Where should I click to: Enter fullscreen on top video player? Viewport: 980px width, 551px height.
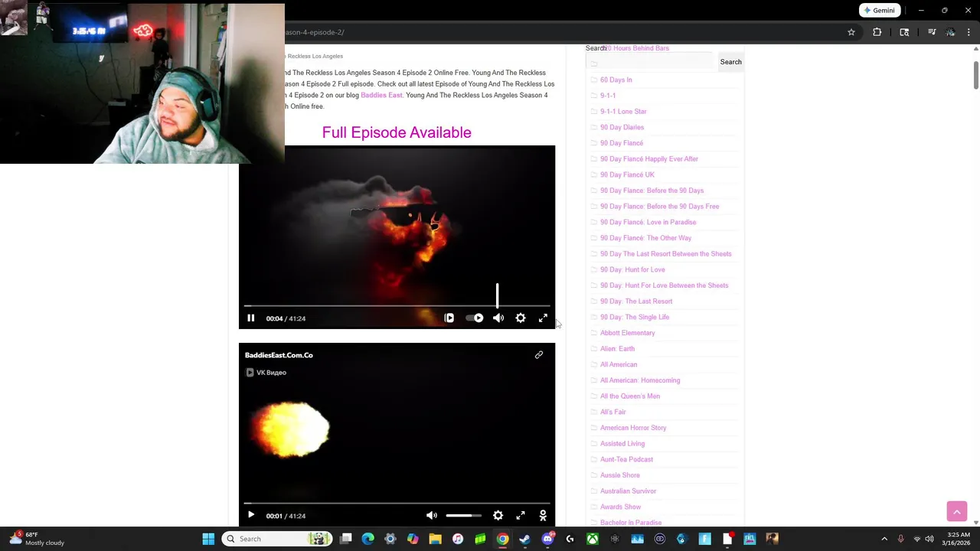[x=543, y=318]
